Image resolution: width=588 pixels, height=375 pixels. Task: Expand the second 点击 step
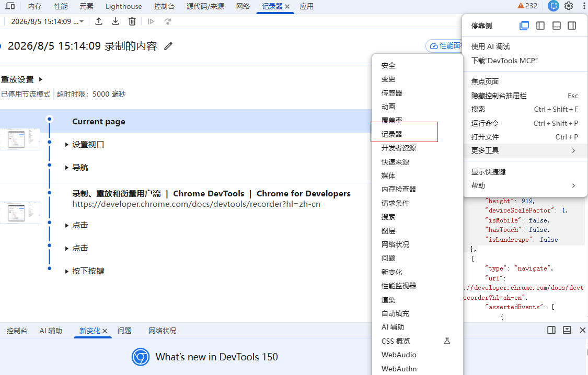click(x=67, y=248)
